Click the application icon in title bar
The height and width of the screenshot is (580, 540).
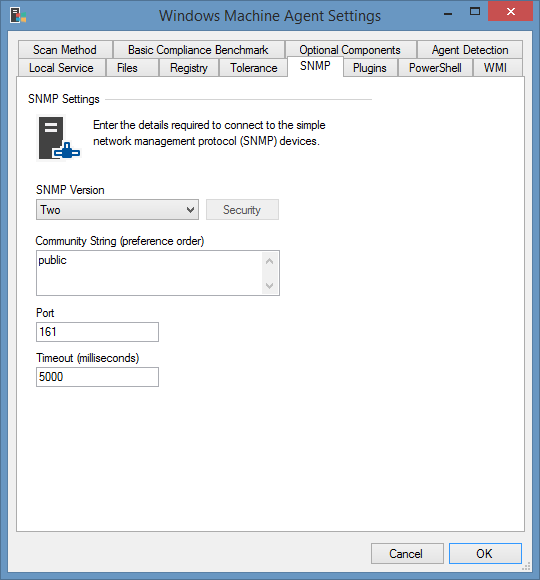pos(18,16)
